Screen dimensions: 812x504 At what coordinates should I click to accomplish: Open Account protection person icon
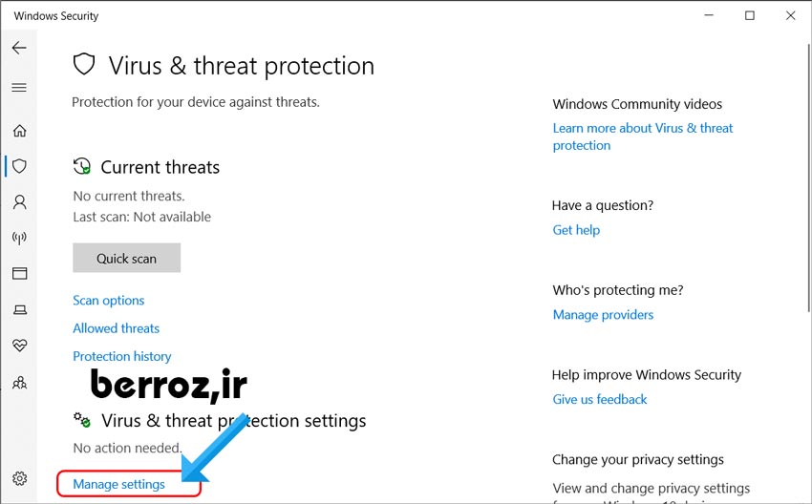tap(19, 202)
